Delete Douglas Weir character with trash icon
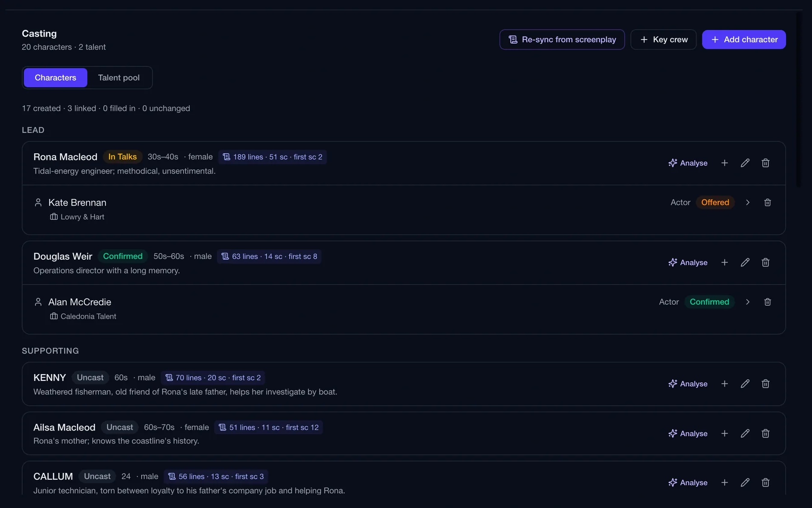The height and width of the screenshot is (508, 812). (x=766, y=262)
